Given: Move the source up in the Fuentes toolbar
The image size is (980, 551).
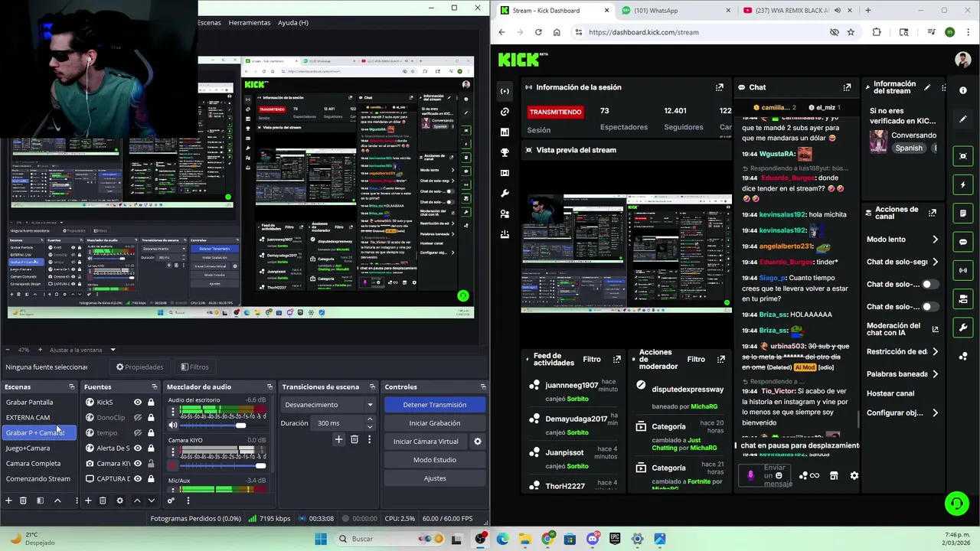Looking at the screenshot, I should 137,500.
